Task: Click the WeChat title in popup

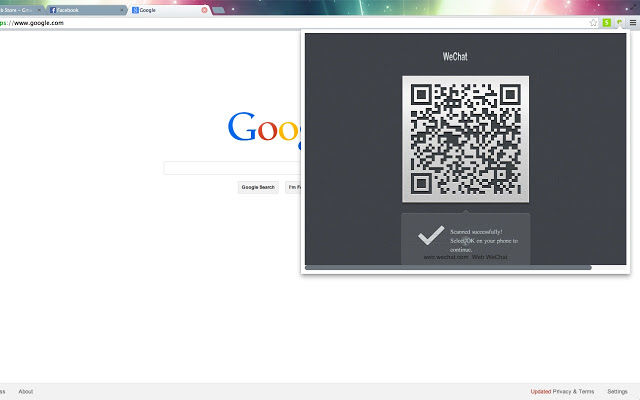Action: pyautogui.click(x=455, y=56)
